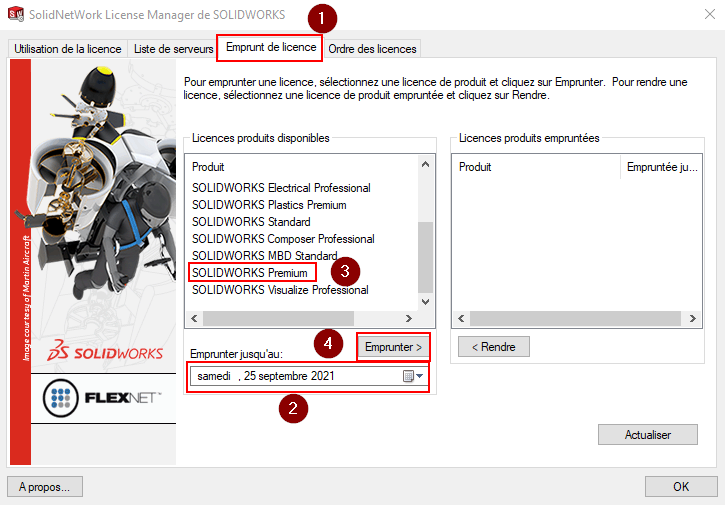Select the Emprunt de licence tab
Viewport: 725px width, 505px height.
click(x=271, y=47)
